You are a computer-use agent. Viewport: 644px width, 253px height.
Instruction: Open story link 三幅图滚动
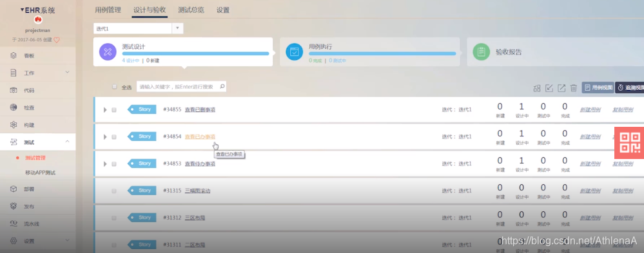pyautogui.click(x=197, y=191)
